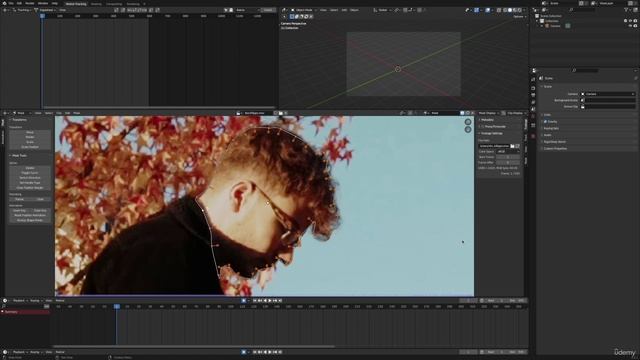Viewport: 640px width, 360px height.
Task: Toggle Camera row visibility eye
Action: [x=630, y=26]
